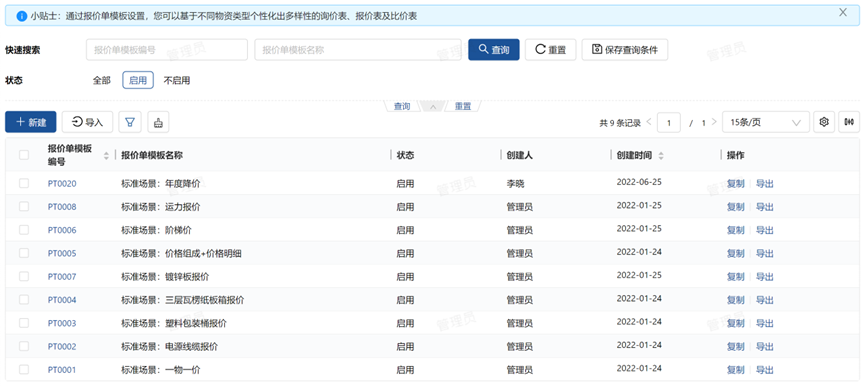
Task: Toggle the select-all header checkbox
Action: click(x=24, y=155)
